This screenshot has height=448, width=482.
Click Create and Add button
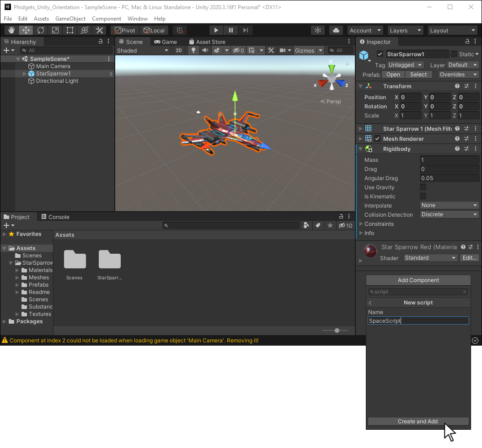click(418, 421)
